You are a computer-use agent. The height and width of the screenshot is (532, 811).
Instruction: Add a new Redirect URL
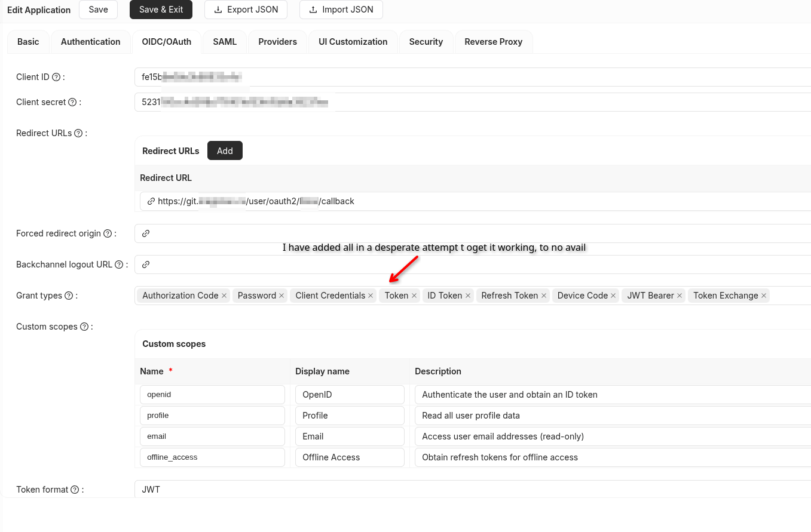click(225, 150)
